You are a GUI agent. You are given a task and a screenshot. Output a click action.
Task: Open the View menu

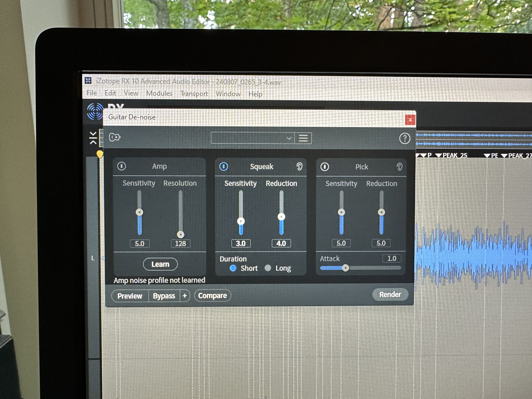[x=131, y=93]
